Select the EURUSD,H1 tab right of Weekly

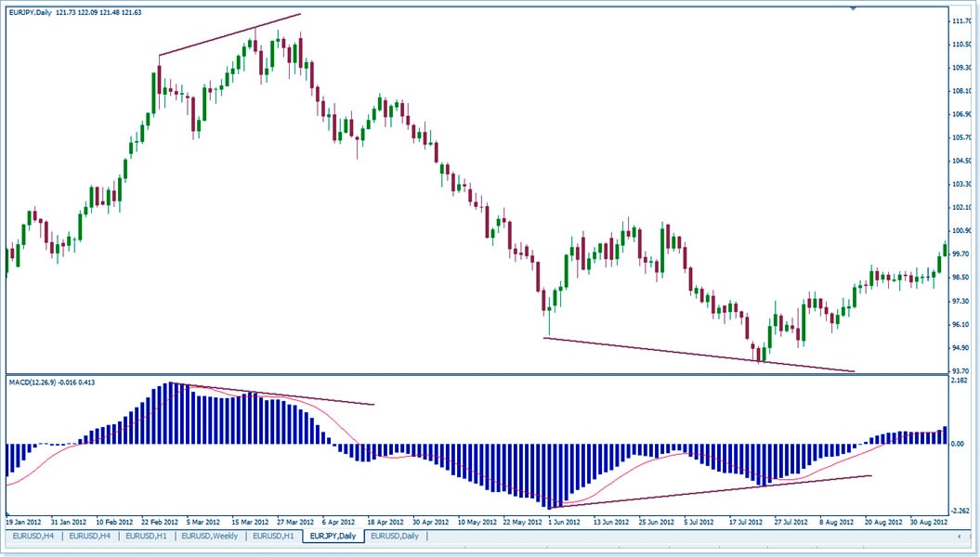[274, 537]
